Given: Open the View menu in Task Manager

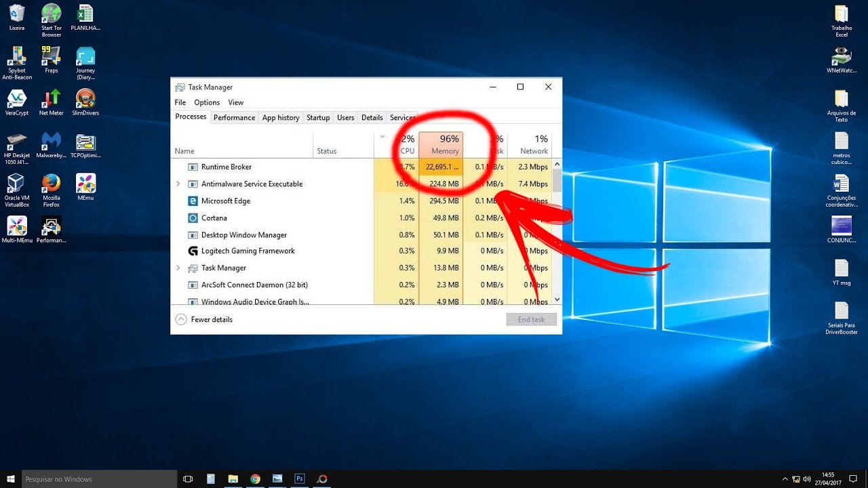Looking at the screenshot, I should point(235,102).
